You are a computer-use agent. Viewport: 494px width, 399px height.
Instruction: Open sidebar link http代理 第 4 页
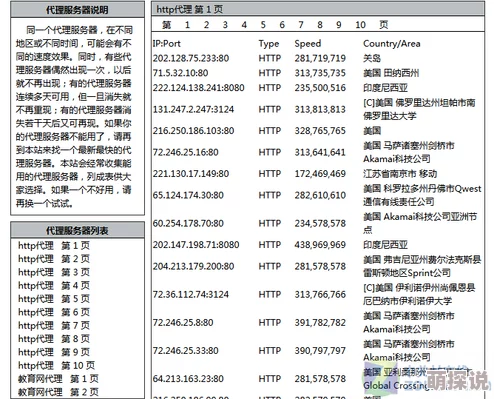[54, 286]
